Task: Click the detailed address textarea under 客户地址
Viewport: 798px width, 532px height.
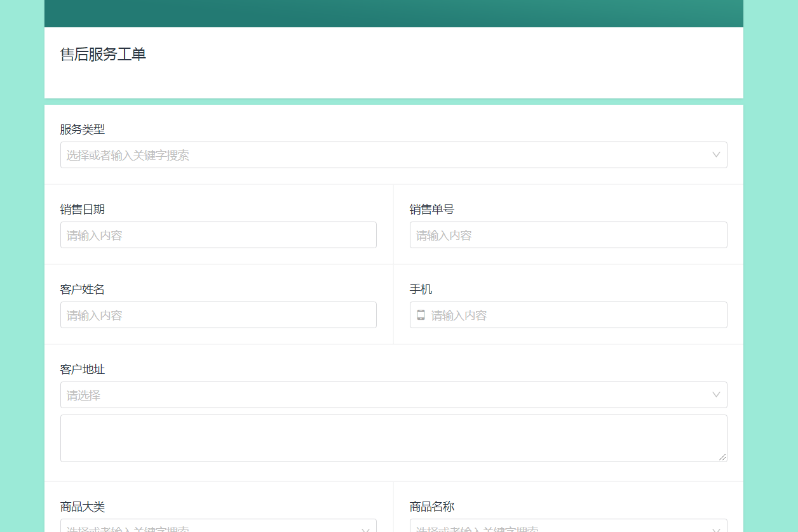Action: coord(394,438)
